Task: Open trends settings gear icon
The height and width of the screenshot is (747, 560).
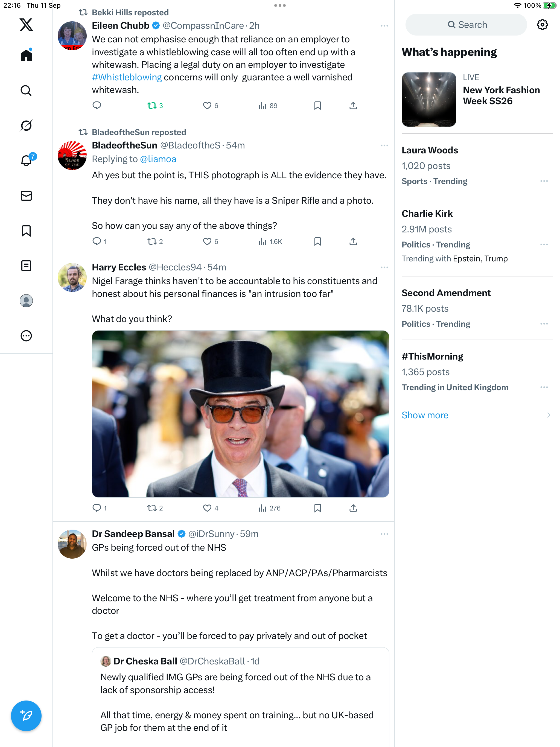Action: [x=542, y=25]
